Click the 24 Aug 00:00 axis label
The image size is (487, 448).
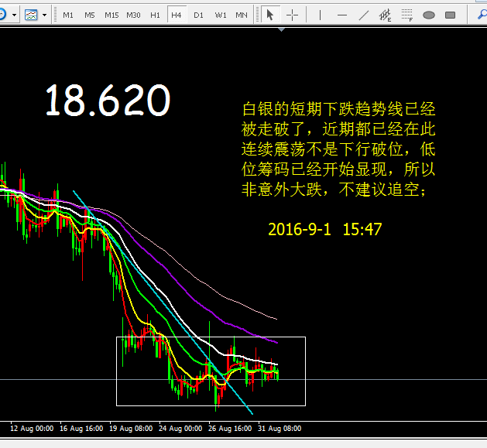(180, 429)
